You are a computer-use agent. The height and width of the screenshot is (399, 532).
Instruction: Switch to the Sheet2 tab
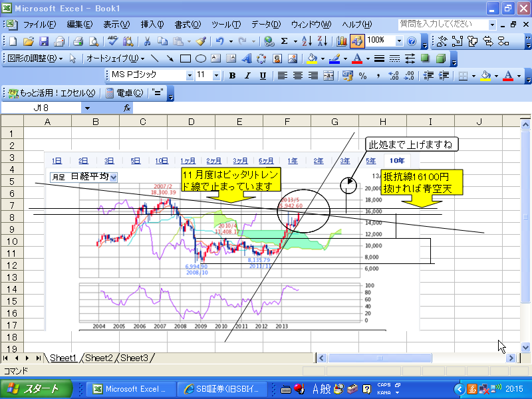98,358
